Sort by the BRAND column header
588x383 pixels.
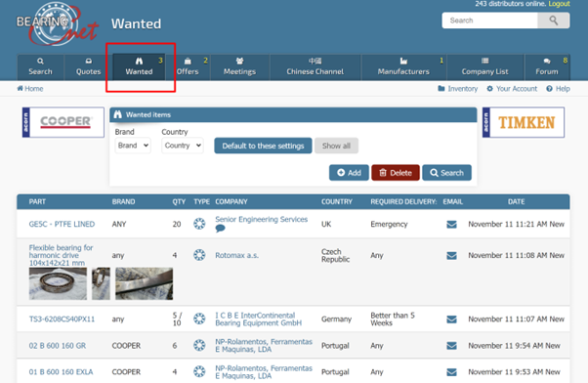pyautogui.click(x=123, y=202)
